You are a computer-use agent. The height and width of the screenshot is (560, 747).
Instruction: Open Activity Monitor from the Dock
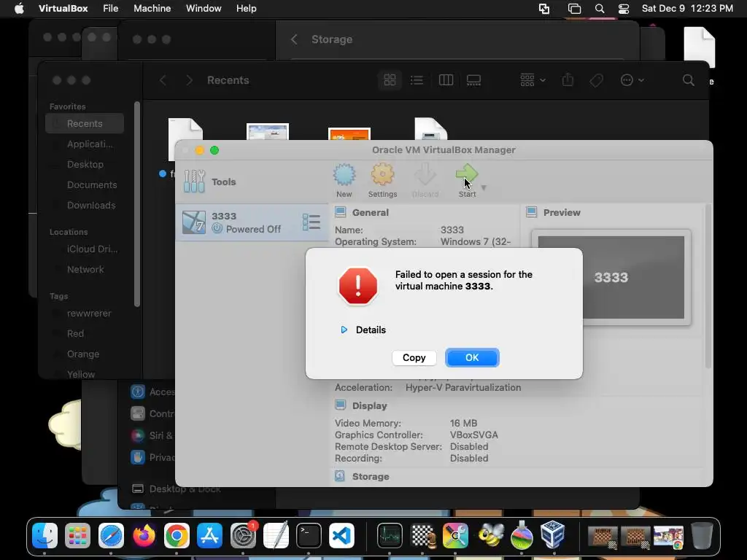coord(390,535)
